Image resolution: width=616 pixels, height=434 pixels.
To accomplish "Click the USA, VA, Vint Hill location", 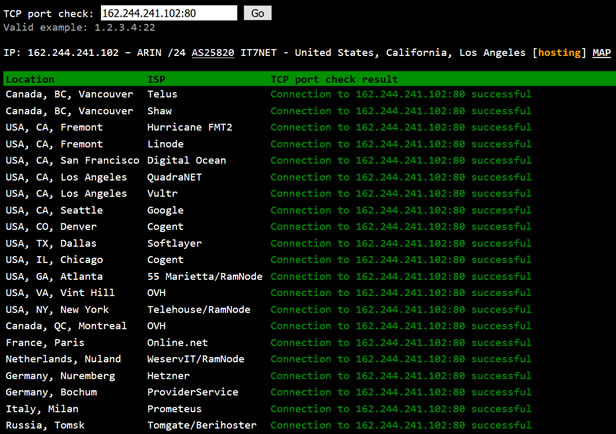I will tap(60, 293).
